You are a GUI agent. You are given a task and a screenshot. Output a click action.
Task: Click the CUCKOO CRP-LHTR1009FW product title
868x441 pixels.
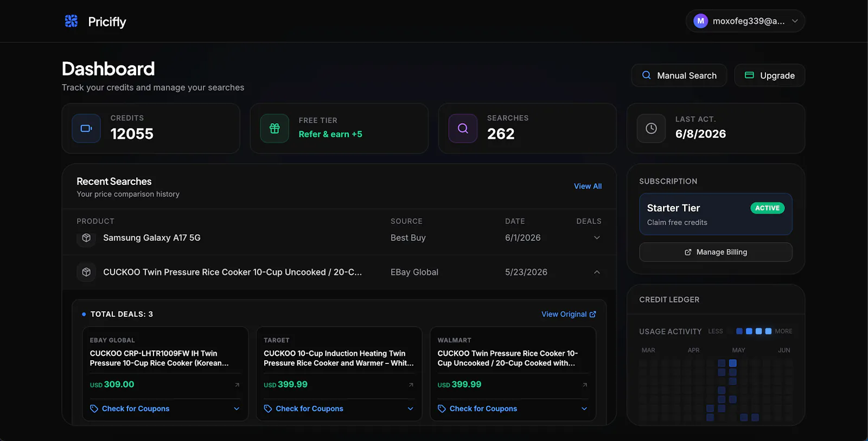click(159, 358)
